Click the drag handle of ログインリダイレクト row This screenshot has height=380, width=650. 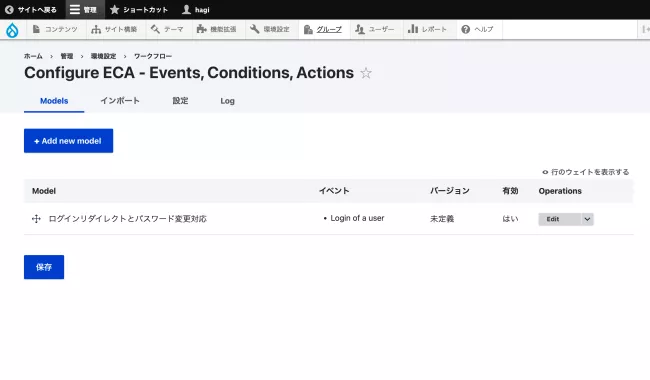click(x=36, y=219)
